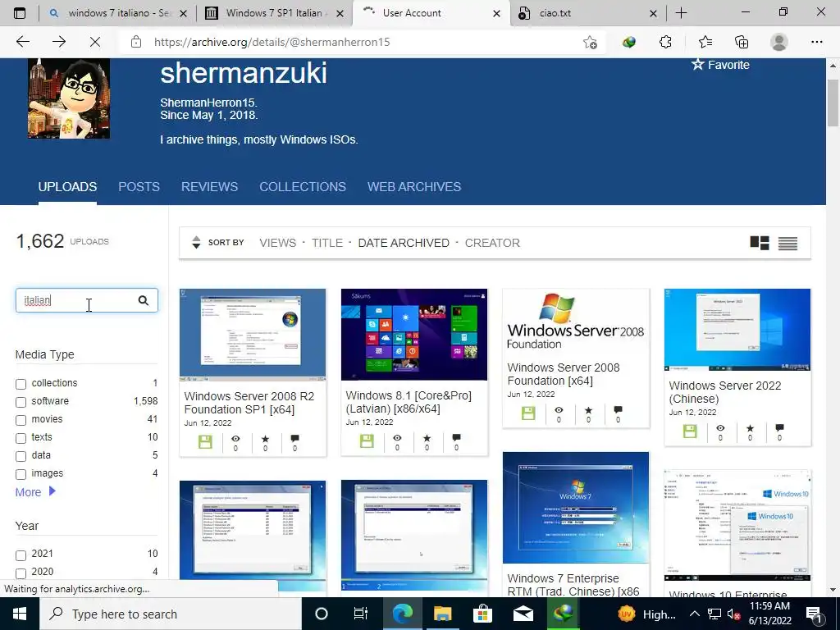
Task: Switch to Windows 7 SP1 Italian tab
Action: [x=274, y=13]
